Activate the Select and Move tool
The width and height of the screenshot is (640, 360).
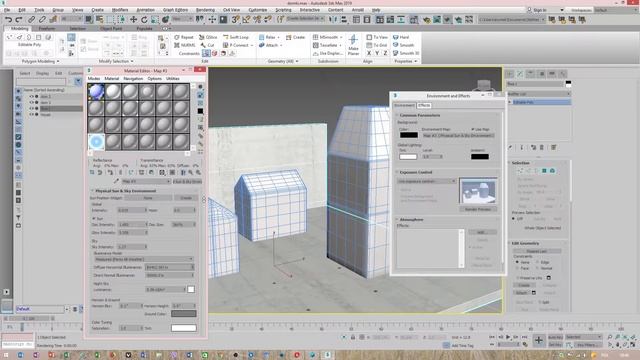133,19
